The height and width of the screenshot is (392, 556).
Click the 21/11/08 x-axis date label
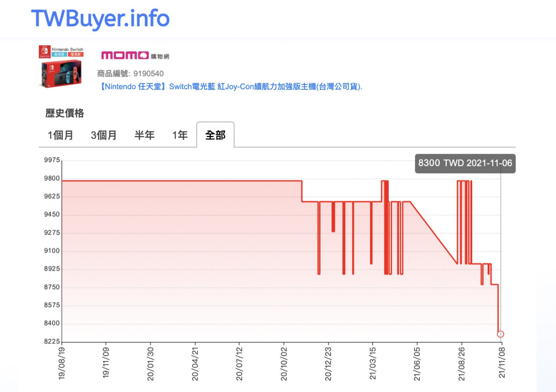pos(501,363)
